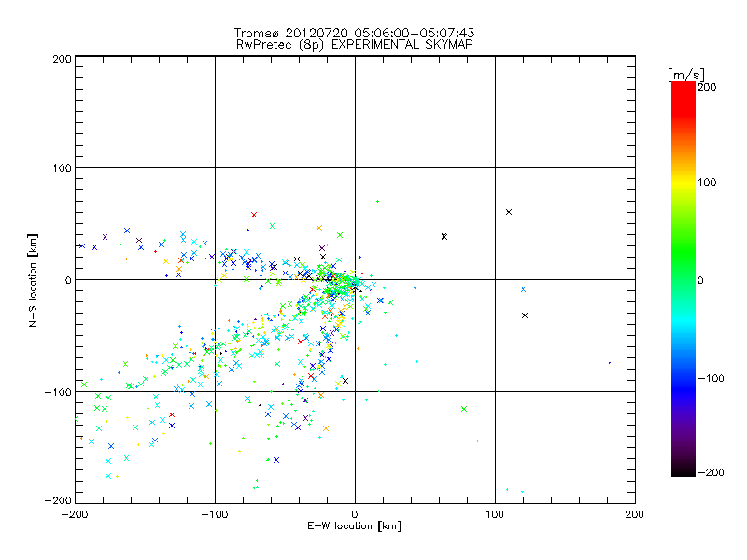747x560 pixels.
Task: Click the '[m/s]' colorbar unit label
Action: (686, 75)
